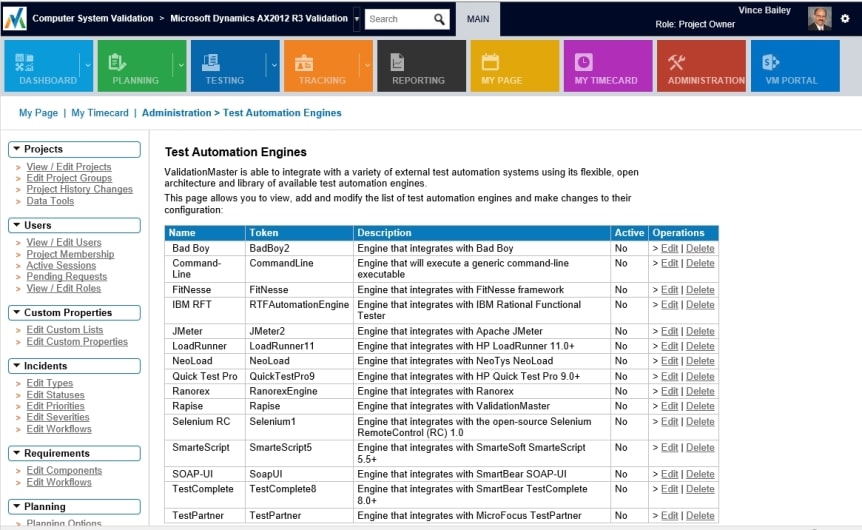Open Project History Changes link
862x530 pixels.
80,189
